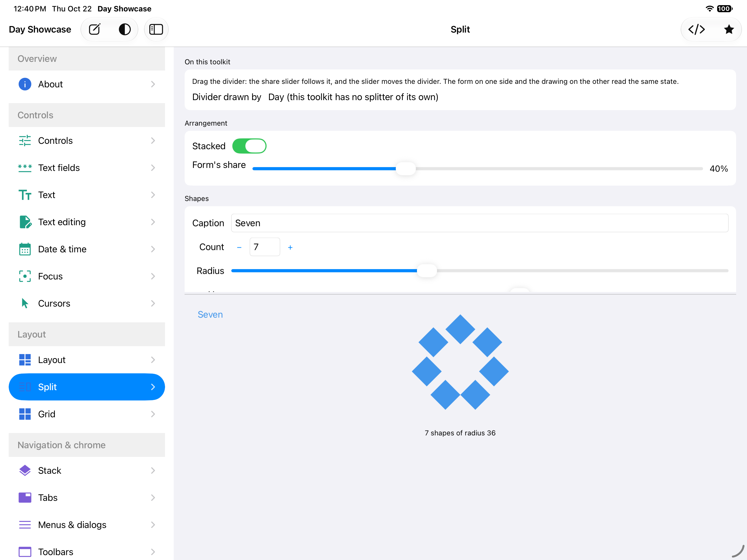Tap the Text fields asterisks icon

(x=25, y=168)
